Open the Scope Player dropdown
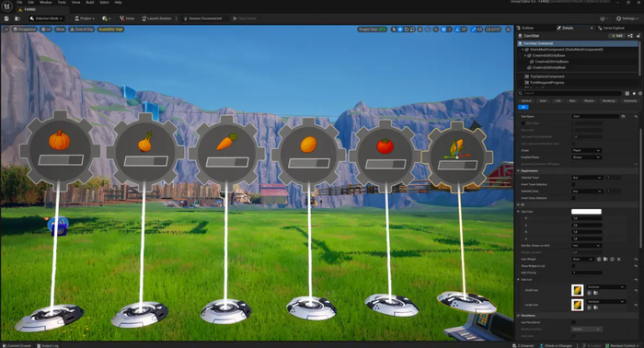The width and height of the screenshot is (644, 348). 586,150
